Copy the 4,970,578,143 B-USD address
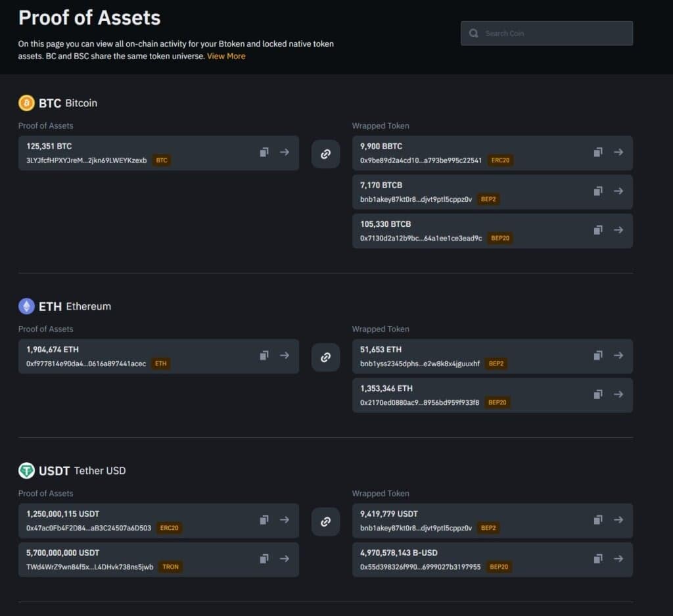Screen dimensions: 673x616 pyautogui.click(x=598, y=559)
